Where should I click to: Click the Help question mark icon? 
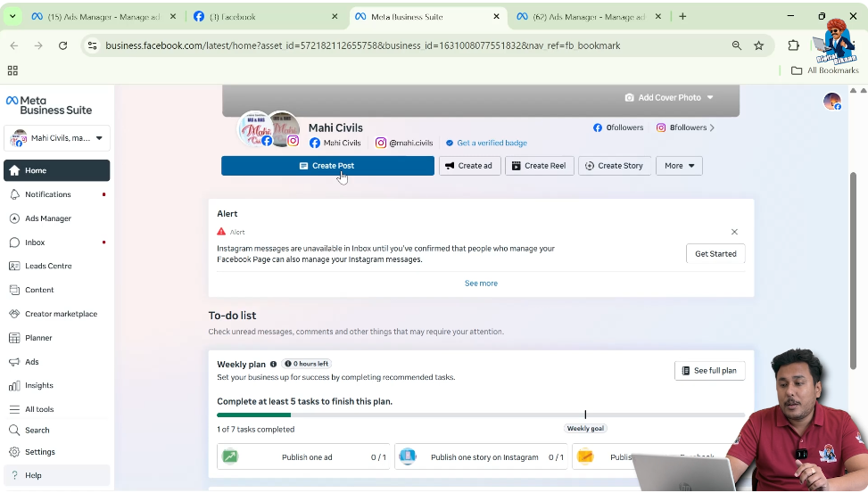pos(14,475)
